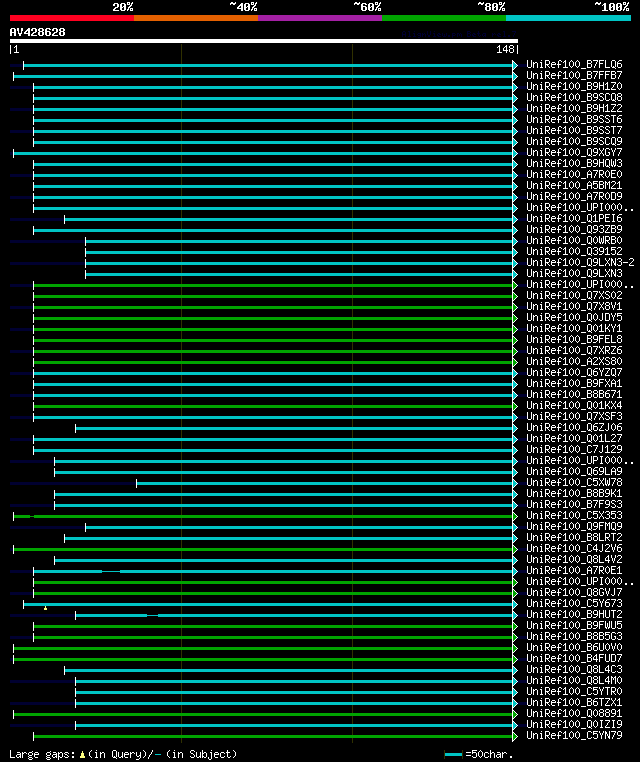Click UniRef100_B9FXA1 label
Screen dimensions: 640x762
tap(574, 384)
